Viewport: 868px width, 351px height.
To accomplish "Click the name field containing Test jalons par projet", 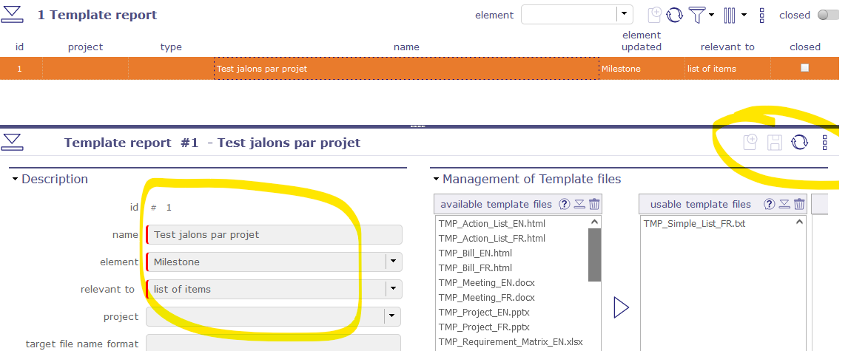I will (275, 235).
